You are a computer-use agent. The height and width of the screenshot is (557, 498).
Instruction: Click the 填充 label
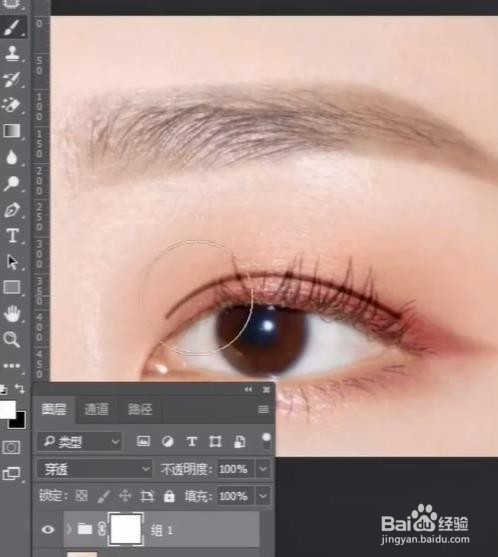198,496
